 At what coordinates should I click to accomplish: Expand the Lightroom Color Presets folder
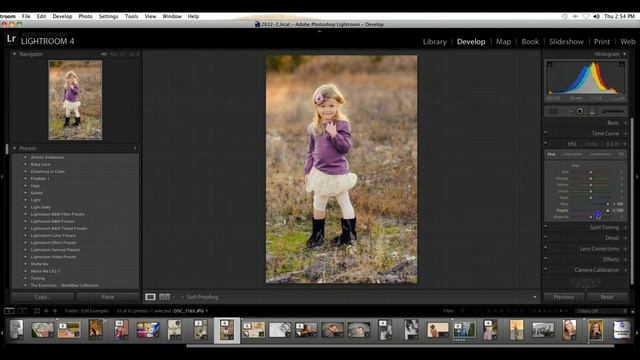pyautogui.click(x=25, y=236)
